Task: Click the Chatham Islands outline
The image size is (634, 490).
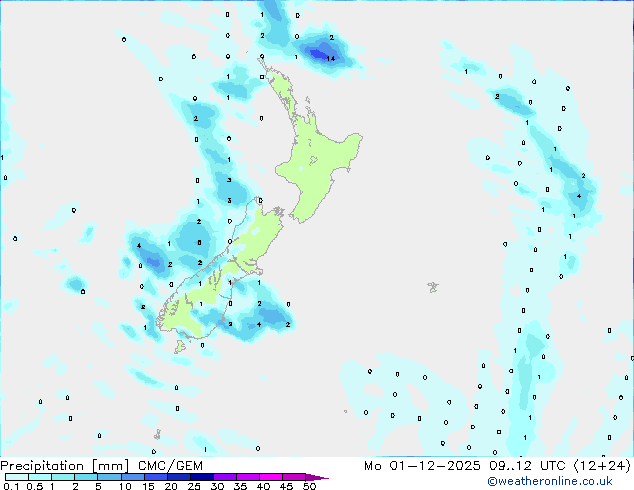Action: 433,287
